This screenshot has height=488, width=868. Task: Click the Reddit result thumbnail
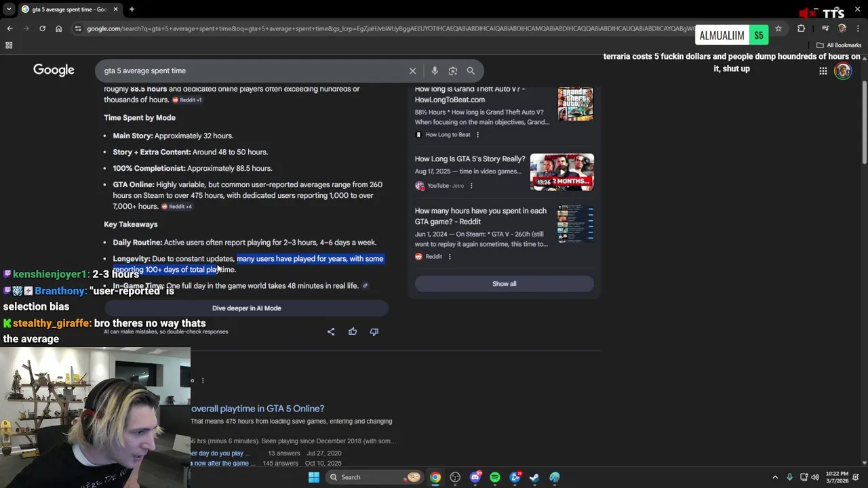point(575,224)
